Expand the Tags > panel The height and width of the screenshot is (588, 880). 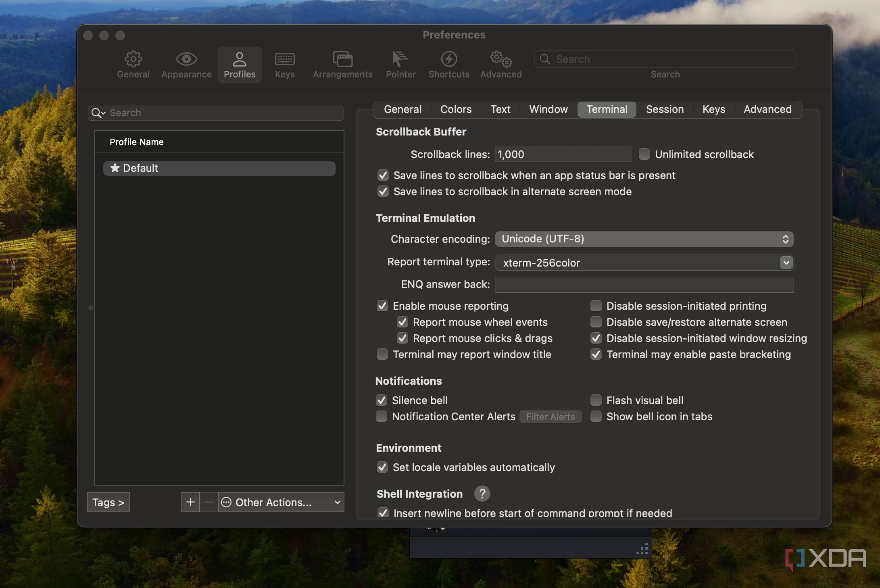(x=108, y=502)
